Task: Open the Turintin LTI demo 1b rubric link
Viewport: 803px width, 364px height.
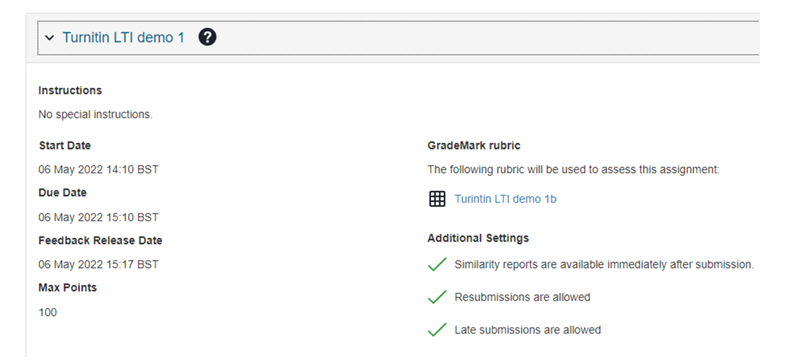Action: coord(505,199)
